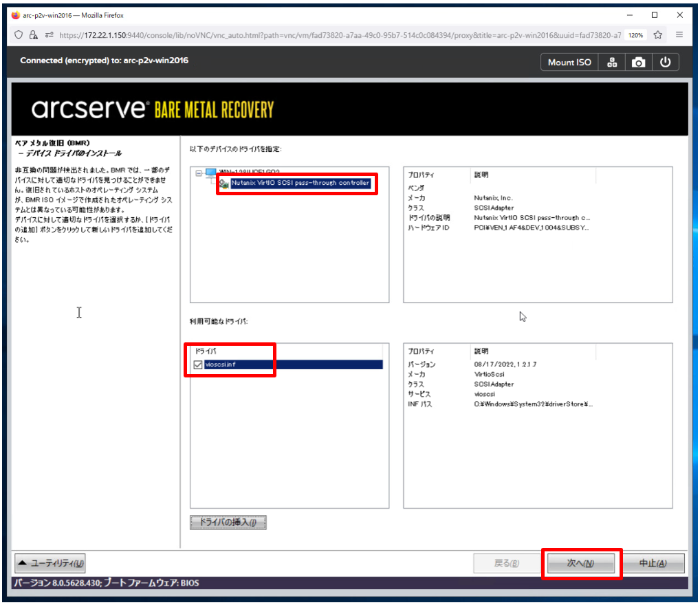
Task: Click the Mount ISO button
Action: pos(569,62)
